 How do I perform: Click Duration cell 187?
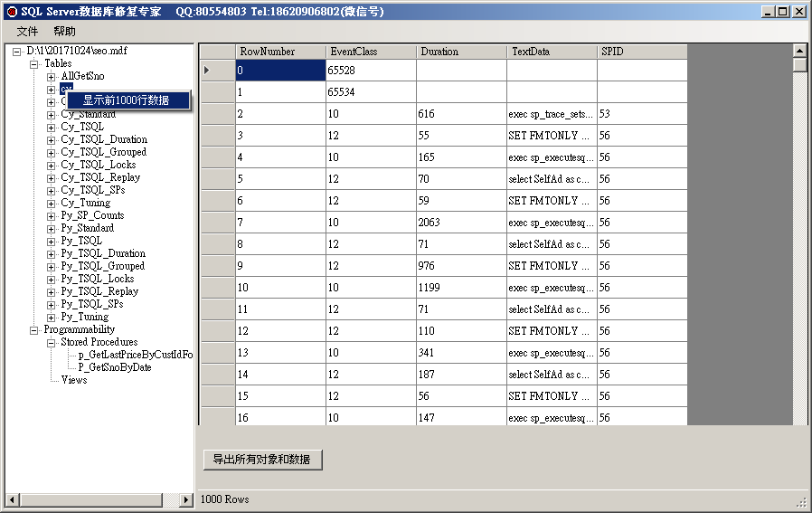[x=461, y=375]
